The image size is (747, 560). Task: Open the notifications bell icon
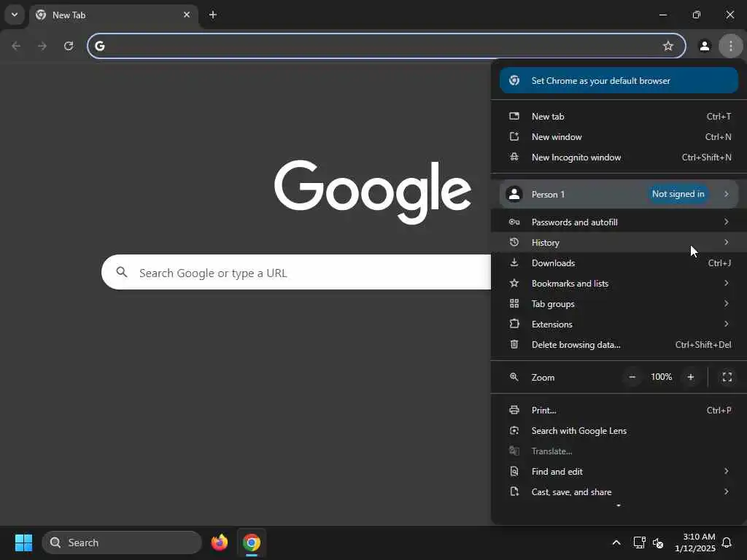click(x=727, y=542)
